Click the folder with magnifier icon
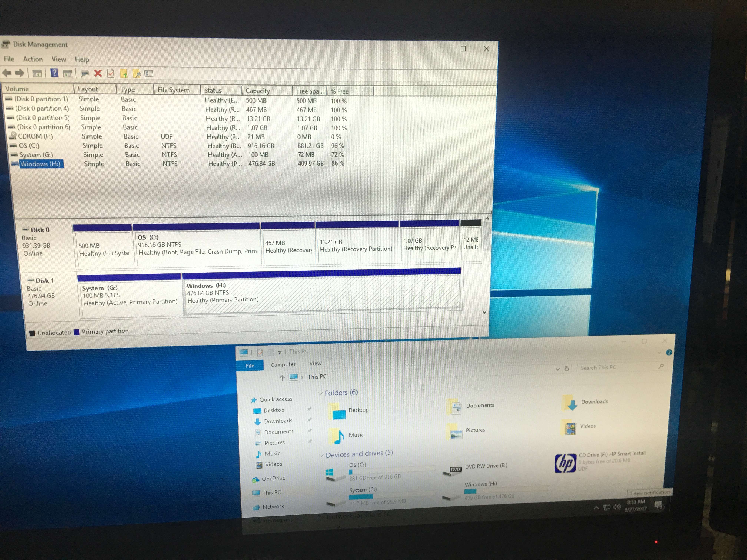 [137, 74]
